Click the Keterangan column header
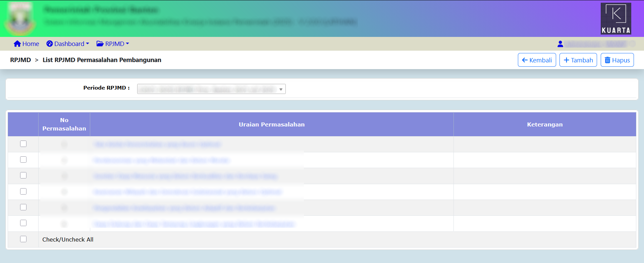The image size is (644, 263). [x=545, y=124]
